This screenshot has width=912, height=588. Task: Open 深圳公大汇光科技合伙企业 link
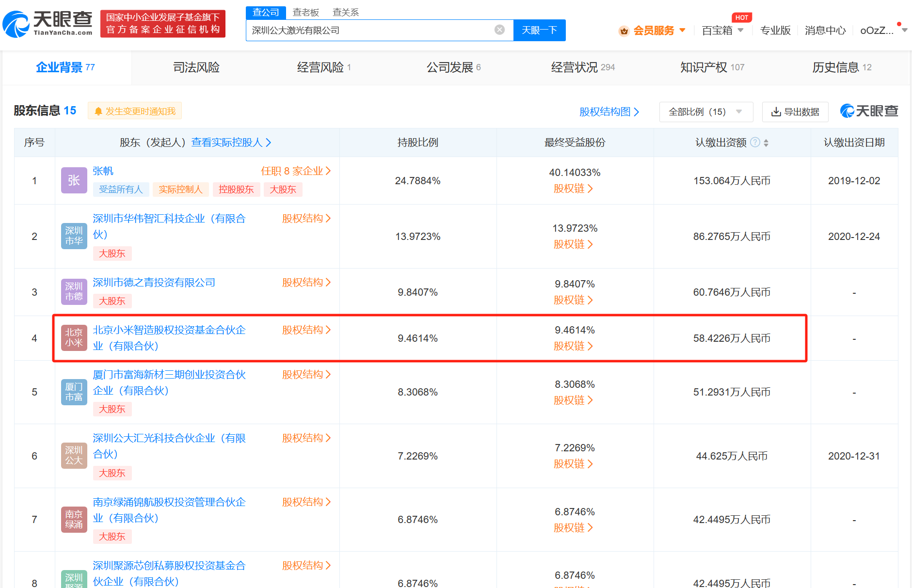169,446
